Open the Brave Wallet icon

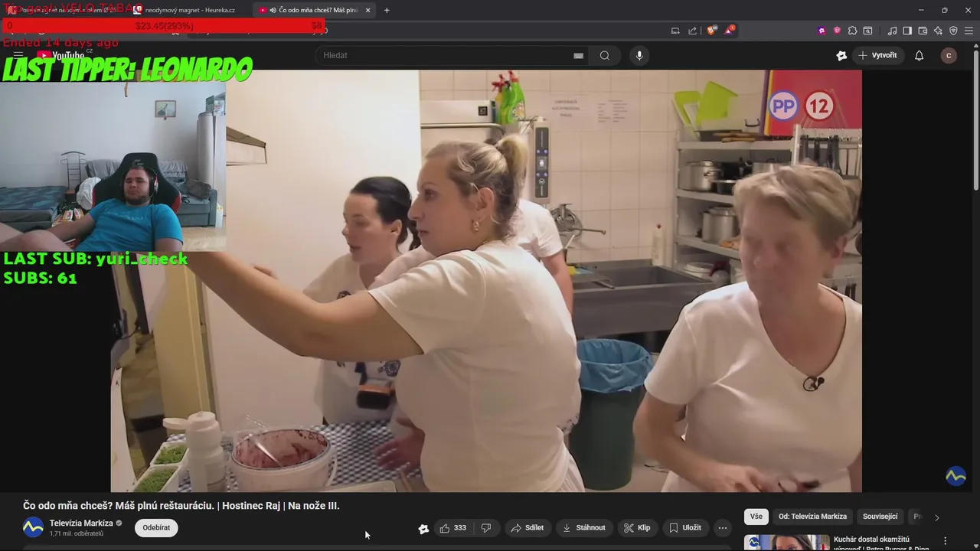coord(923,31)
